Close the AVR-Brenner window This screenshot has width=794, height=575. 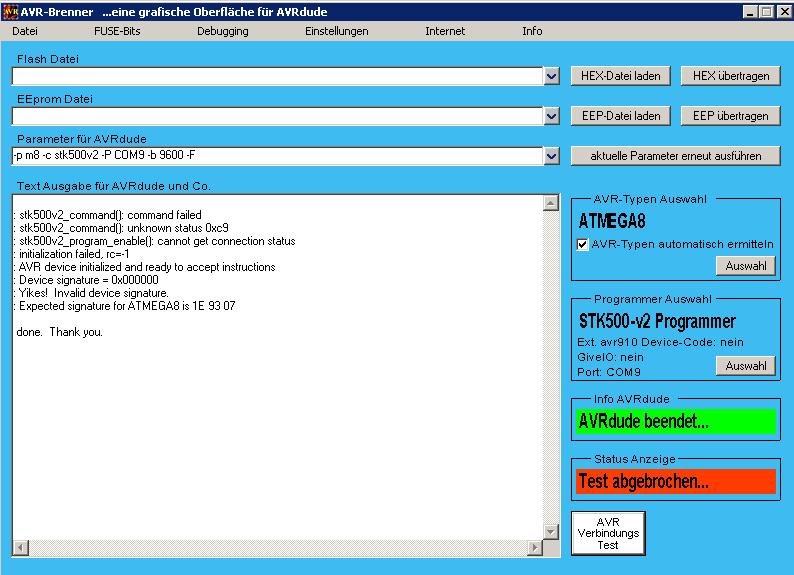(x=785, y=12)
